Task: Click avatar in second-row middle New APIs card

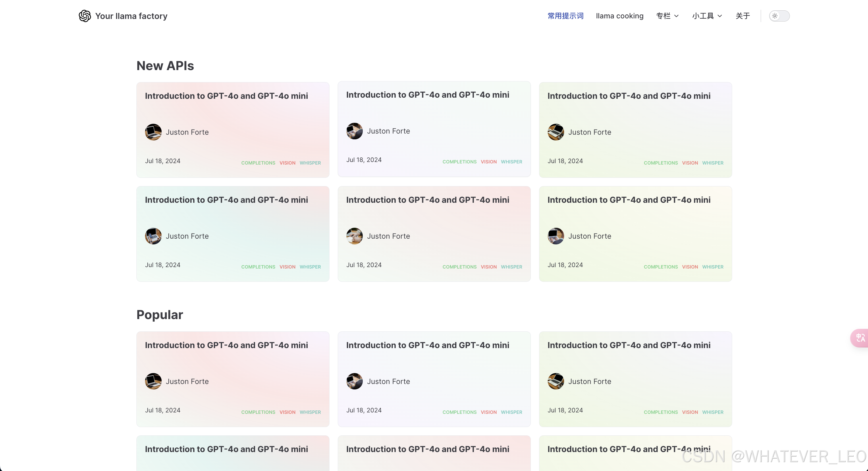Action: pyautogui.click(x=354, y=236)
